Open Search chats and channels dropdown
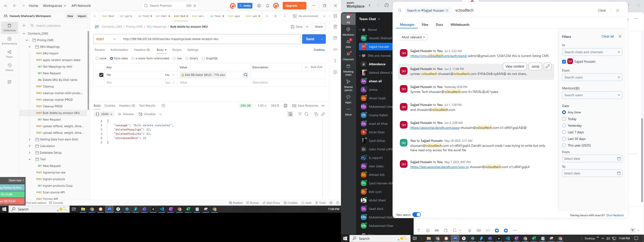This screenshot has height=242, width=644. click(x=592, y=52)
